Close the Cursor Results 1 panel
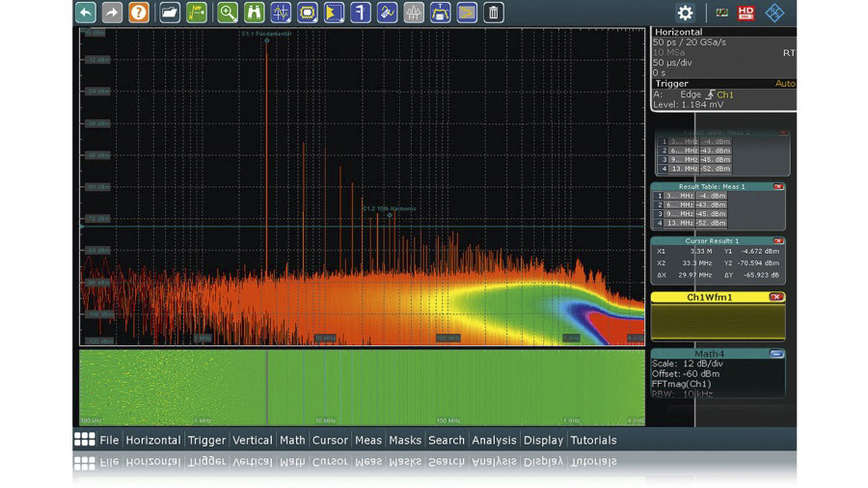This screenshot has height=488, width=868. (x=778, y=241)
